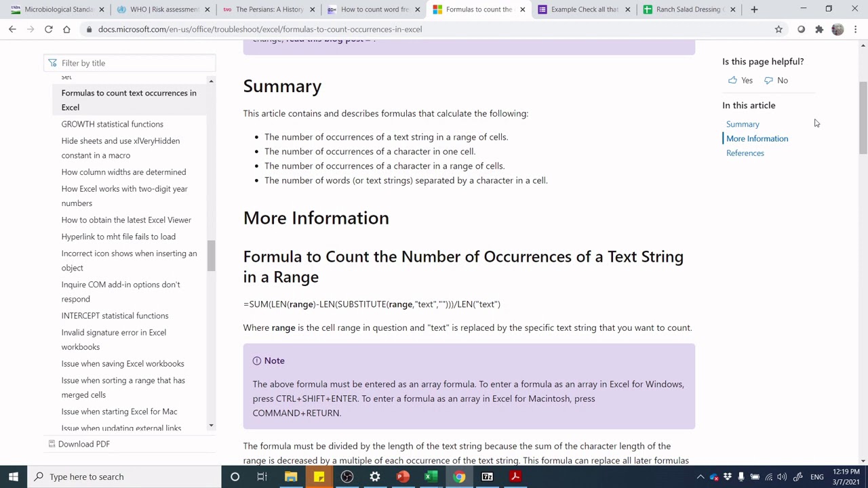The height and width of the screenshot is (488, 868).
Task: Open GROWTH statistical functions article
Action: 112,124
